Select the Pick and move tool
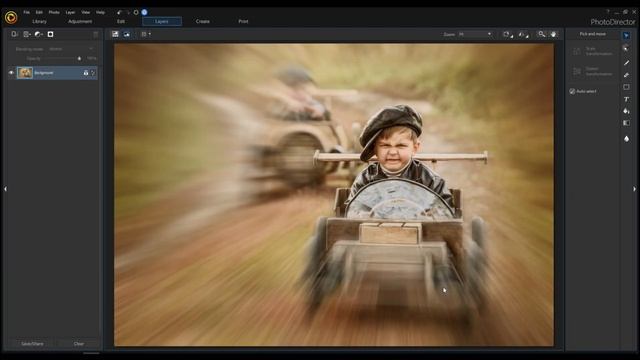Viewport: 640px width, 360px height. click(x=626, y=36)
